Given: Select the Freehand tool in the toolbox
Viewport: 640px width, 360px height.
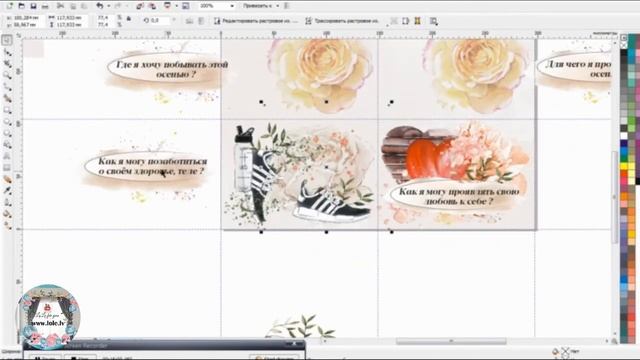Looking at the screenshot, I should tap(7, 87).
